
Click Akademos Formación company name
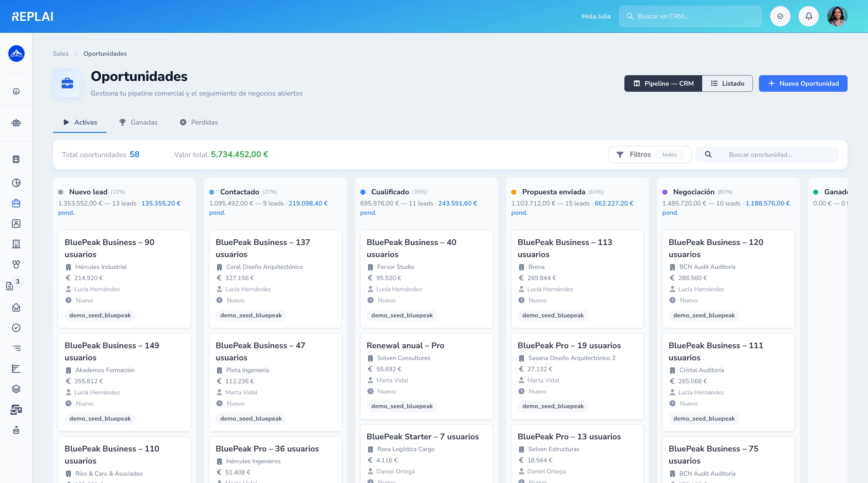(105, 370)
